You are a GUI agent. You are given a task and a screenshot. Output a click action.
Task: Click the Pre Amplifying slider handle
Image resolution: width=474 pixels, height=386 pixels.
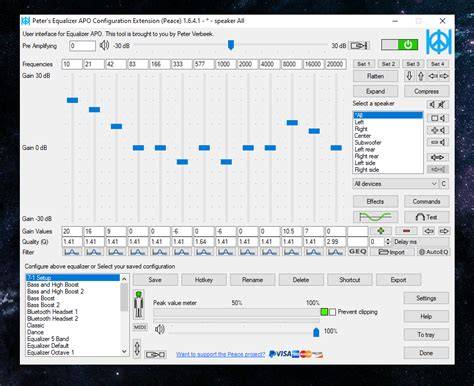[231, 45]
